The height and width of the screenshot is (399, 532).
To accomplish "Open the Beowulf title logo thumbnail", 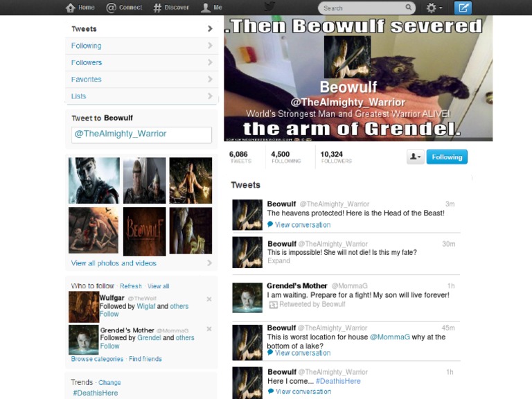I will (145, 232).
